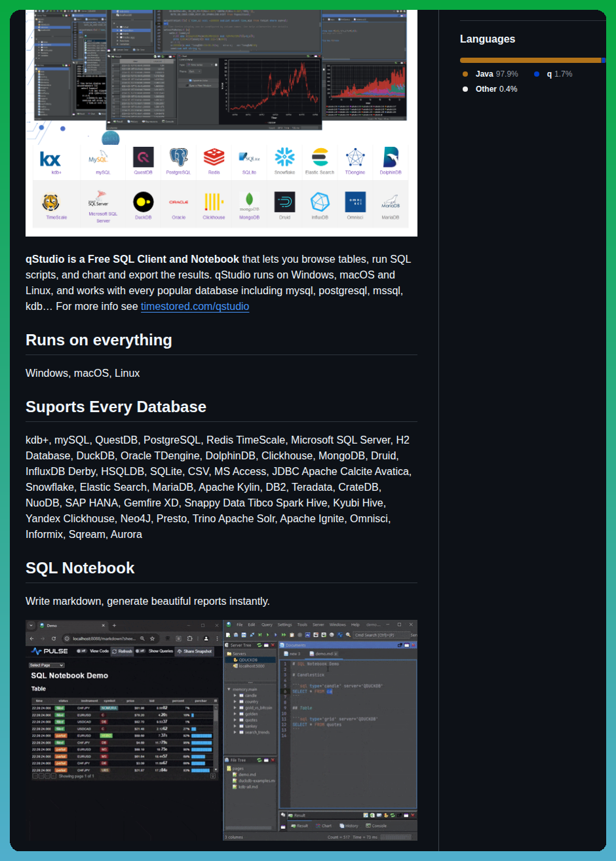Click the localhost:8088 address bar in screenshot
Image resolution: width=616 pixels, height=861 pixels.
pos(109,638)
